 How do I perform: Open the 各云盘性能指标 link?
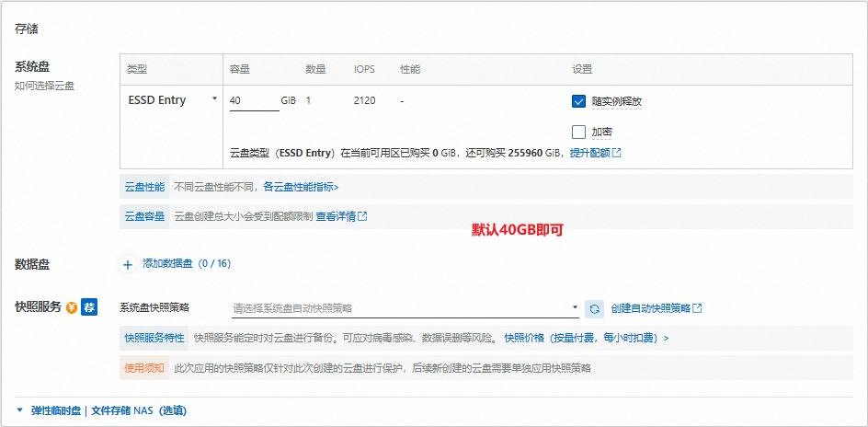coord(302,187)
